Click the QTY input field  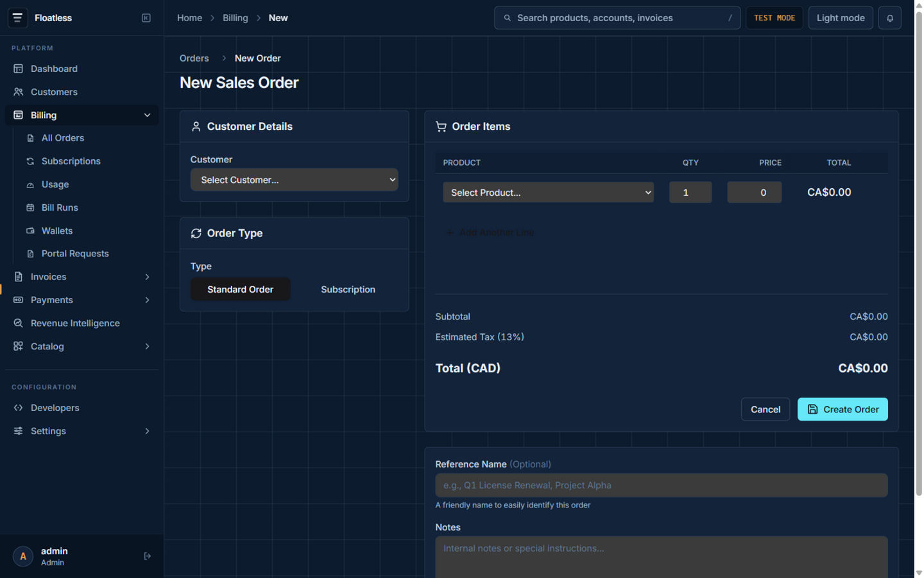coord(690,193)
